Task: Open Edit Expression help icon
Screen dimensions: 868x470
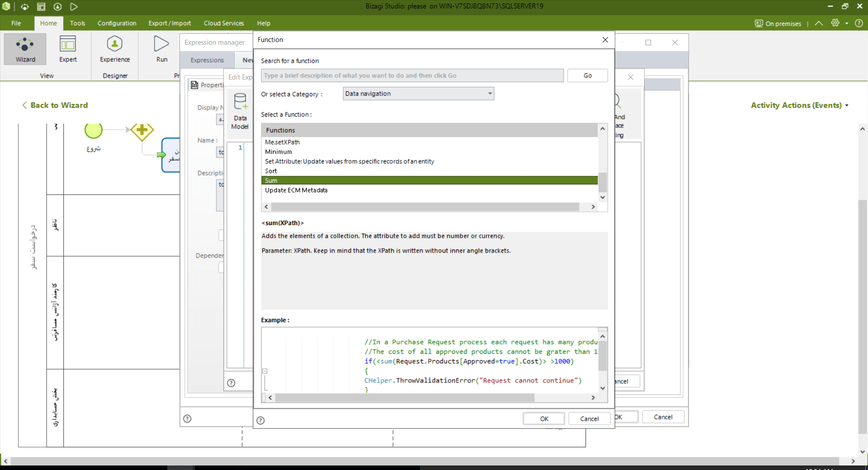Action: 231,383
